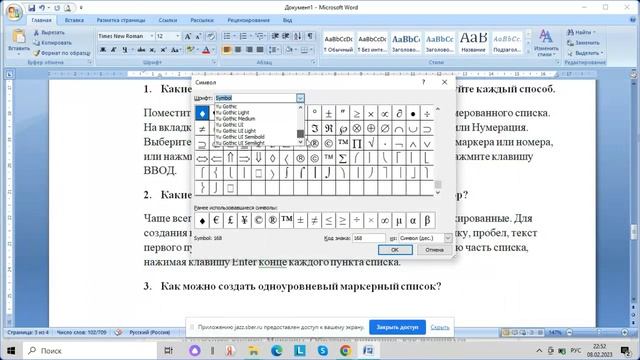Toggle underline formatting

pyautogui.click(x=124, y=50)
